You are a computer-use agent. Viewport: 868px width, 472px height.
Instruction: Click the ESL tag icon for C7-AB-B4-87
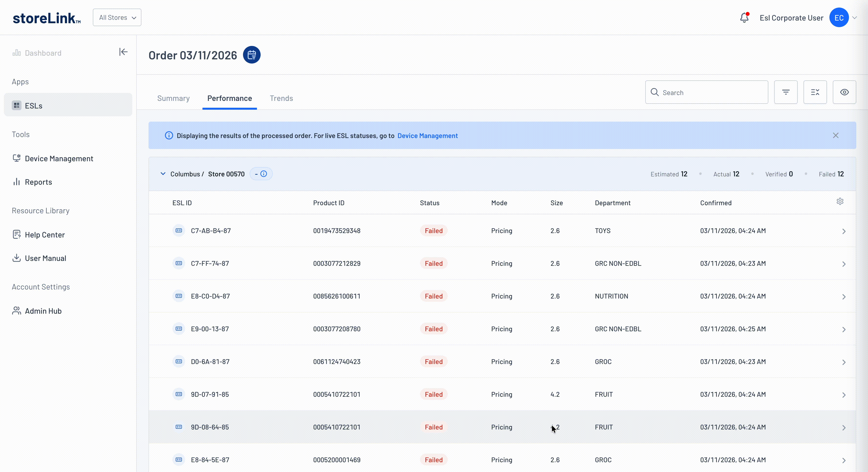(x=179, y=231)
